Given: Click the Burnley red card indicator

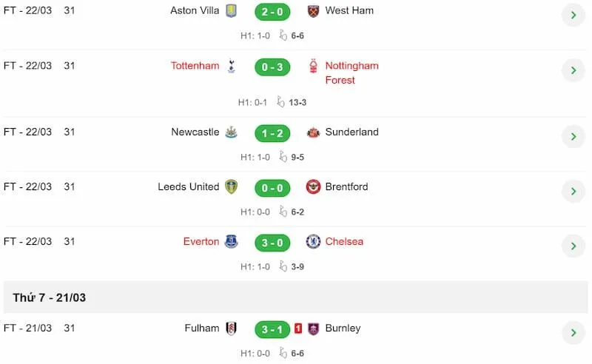Looking at the screenshot, I should click(x=299, y=328).
